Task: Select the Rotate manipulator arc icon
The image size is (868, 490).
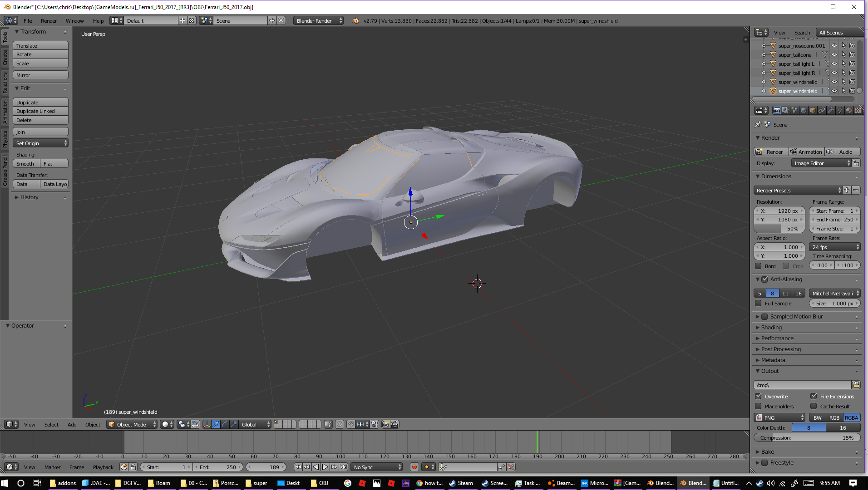Action: coord(225,424)
